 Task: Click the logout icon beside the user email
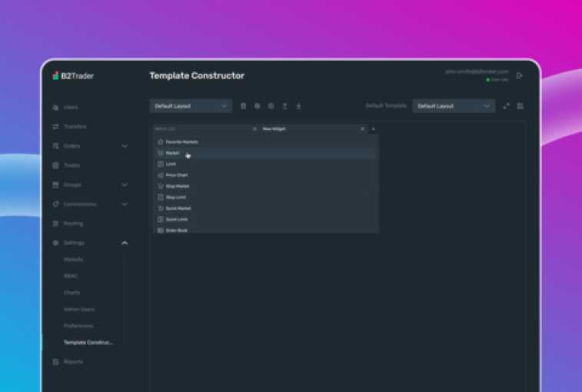(520, 75)
